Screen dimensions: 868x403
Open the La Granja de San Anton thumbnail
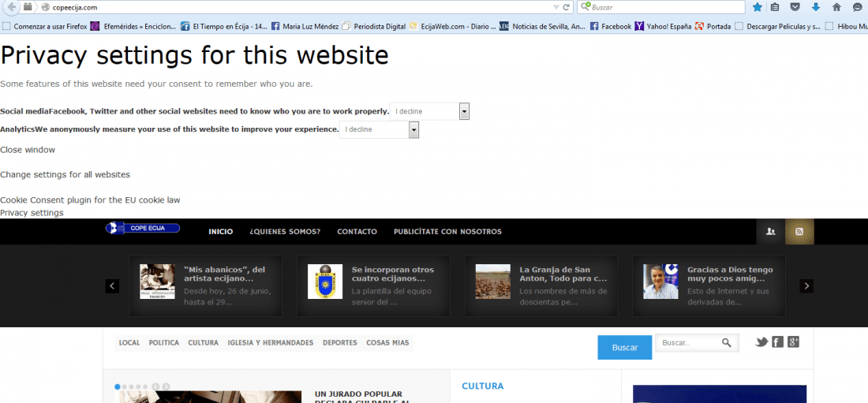(x=492, y=282)
